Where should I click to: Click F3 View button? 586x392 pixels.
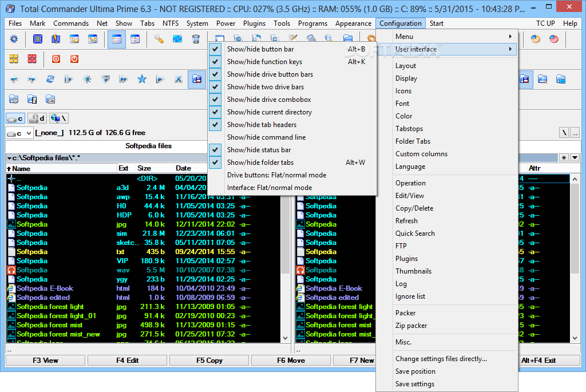pos(45,361)
